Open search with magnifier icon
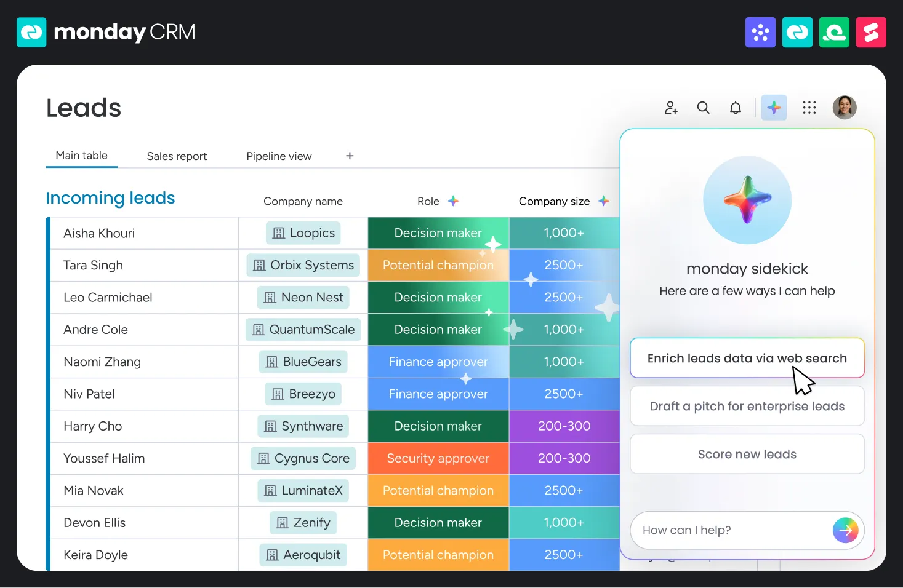This screenshot has width=903, height=588. [703, 108]
